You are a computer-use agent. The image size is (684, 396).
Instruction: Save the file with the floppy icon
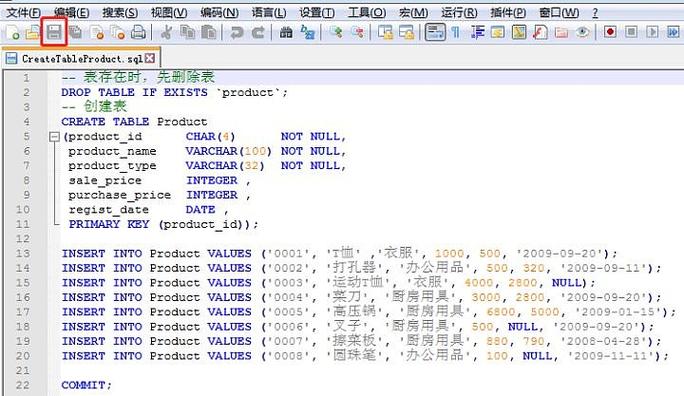[x=54, y=32]
